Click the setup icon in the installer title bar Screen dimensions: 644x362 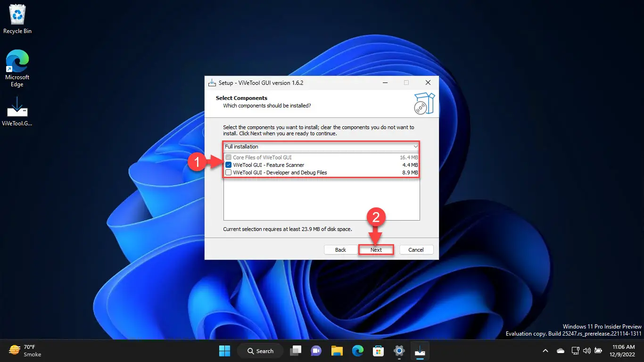212,82
